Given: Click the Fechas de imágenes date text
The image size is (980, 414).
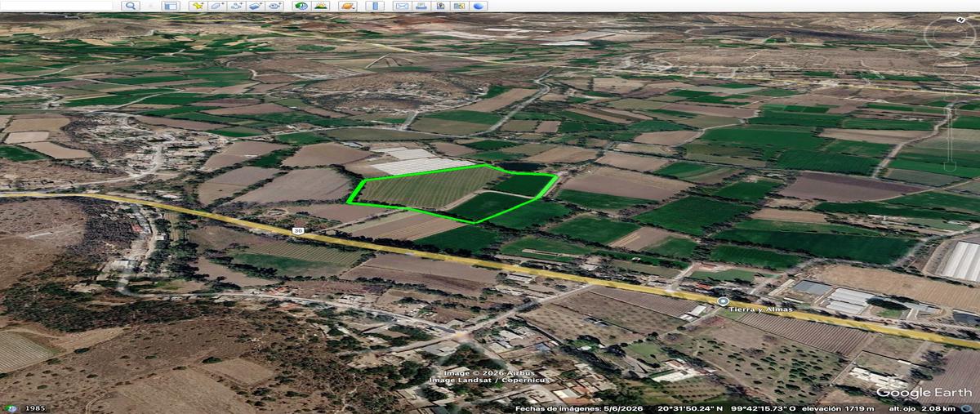Looking at the screenshot, I should (x=579, y=408).
